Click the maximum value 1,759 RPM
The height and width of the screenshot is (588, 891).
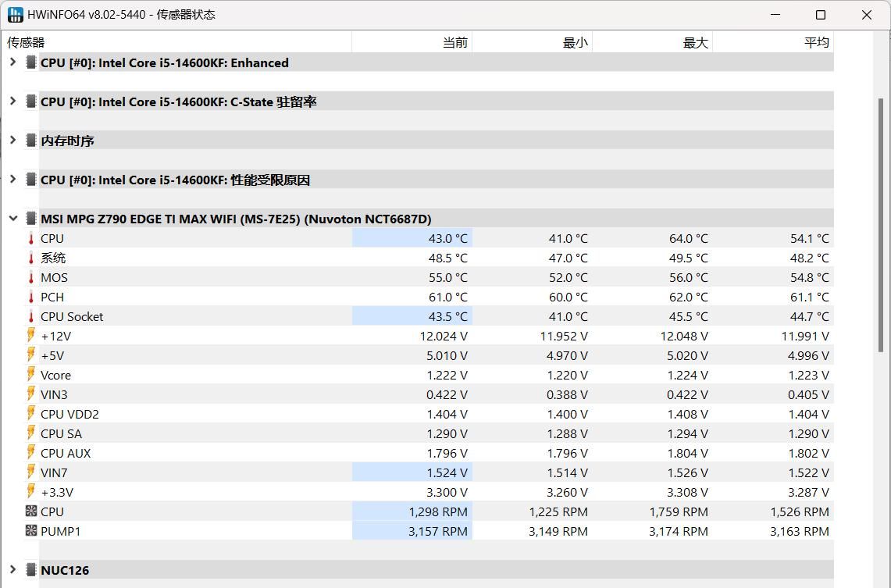coord(679,512)
